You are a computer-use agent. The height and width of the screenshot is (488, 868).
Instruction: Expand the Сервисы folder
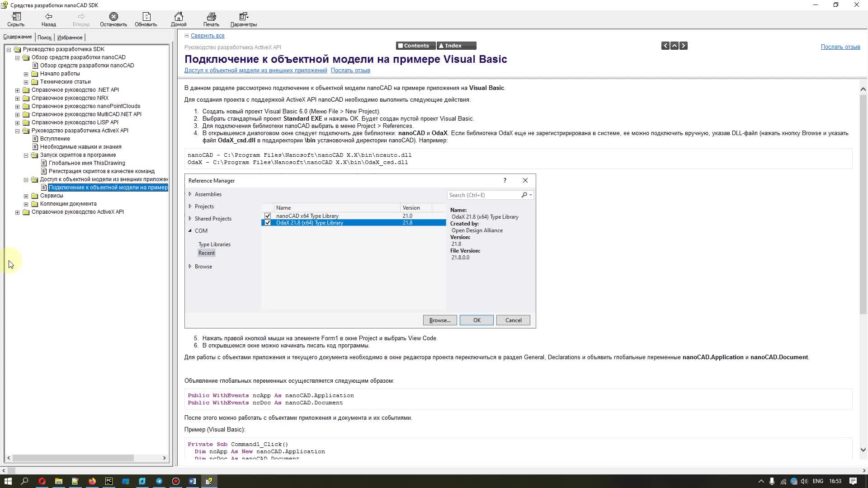pyautogui.click(x=26, y=196)
